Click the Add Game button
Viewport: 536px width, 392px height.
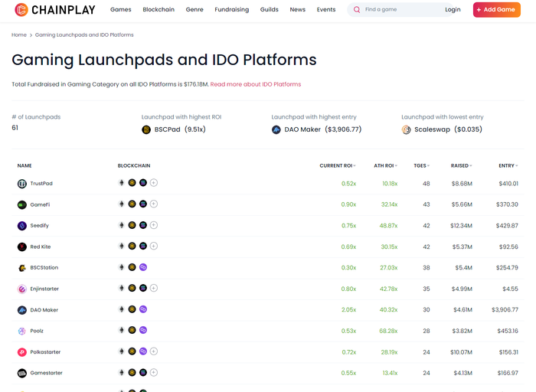(x=497, y=9)
